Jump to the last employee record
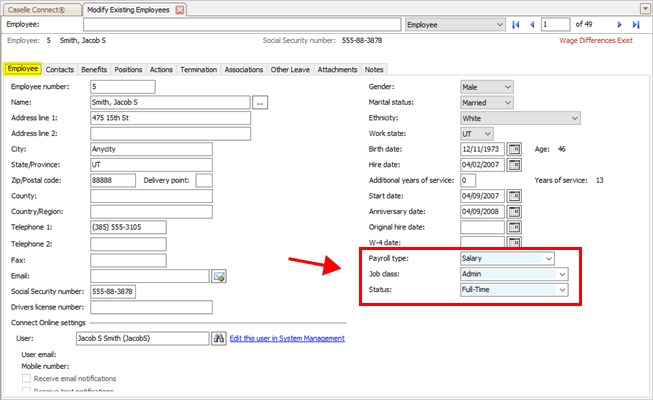 (636, 23)
